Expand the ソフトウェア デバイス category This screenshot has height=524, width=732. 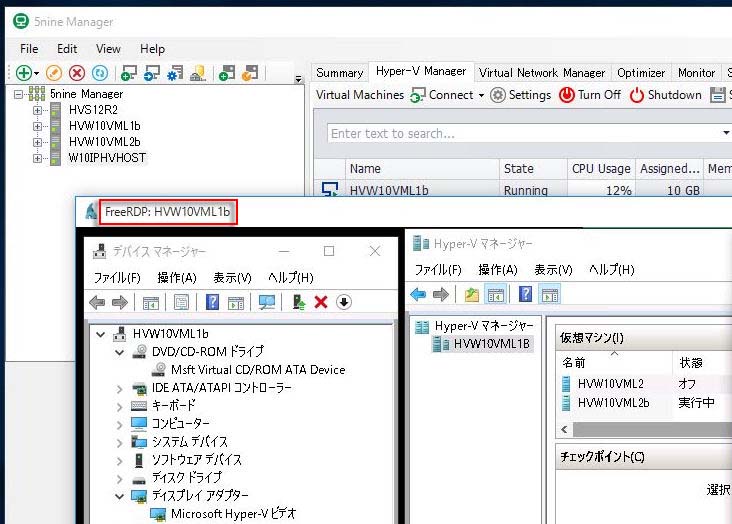pos(120,461)
